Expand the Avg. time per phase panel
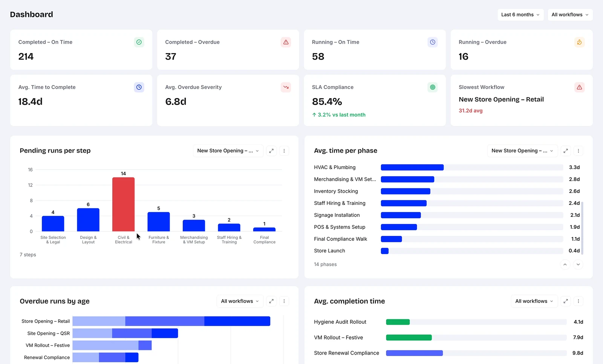 click(x=566, y=151)
